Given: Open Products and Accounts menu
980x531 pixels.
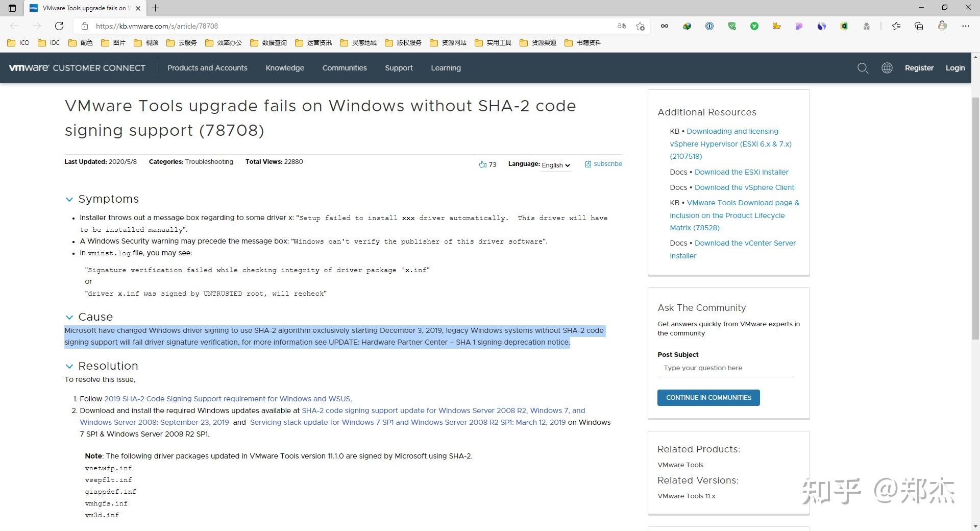Looking at the screenshot, I should coord(207,68).
